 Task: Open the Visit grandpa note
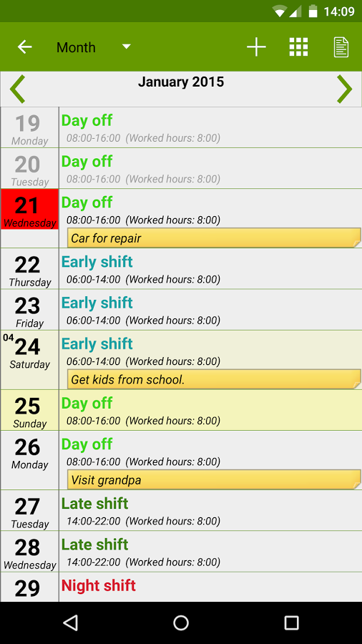point(214,479)
